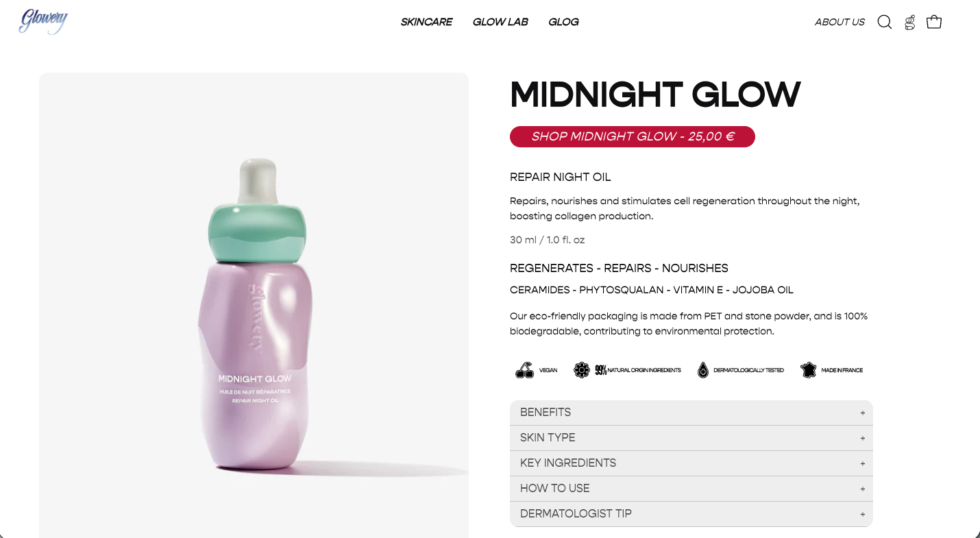Open the search magnifier icon

click(885, 22)
